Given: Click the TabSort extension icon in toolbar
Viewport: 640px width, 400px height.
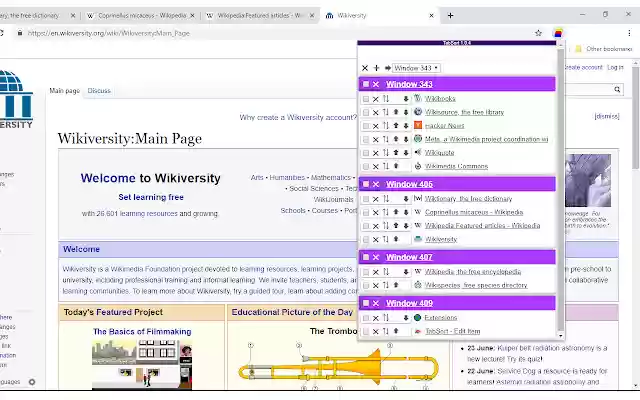Looking at the screenshot, I should [558, 33].
